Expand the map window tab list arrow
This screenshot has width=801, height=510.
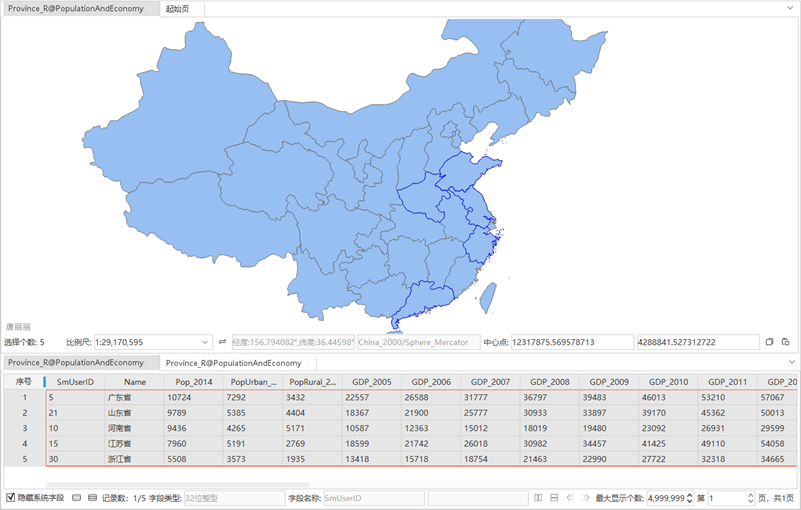(792, 9)
